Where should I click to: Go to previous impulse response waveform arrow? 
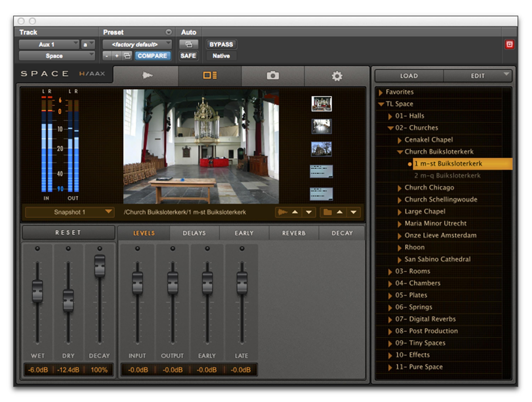click(295, 212)
